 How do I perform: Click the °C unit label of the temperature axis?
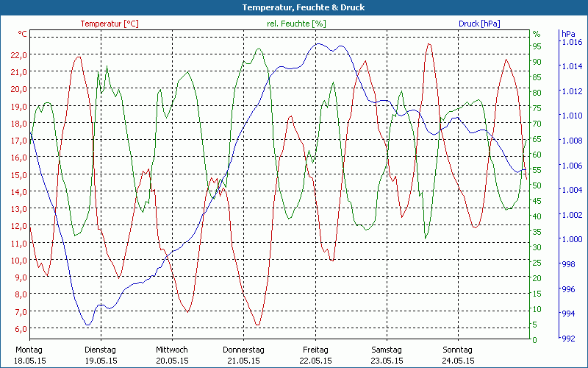[x=23, y=34]
